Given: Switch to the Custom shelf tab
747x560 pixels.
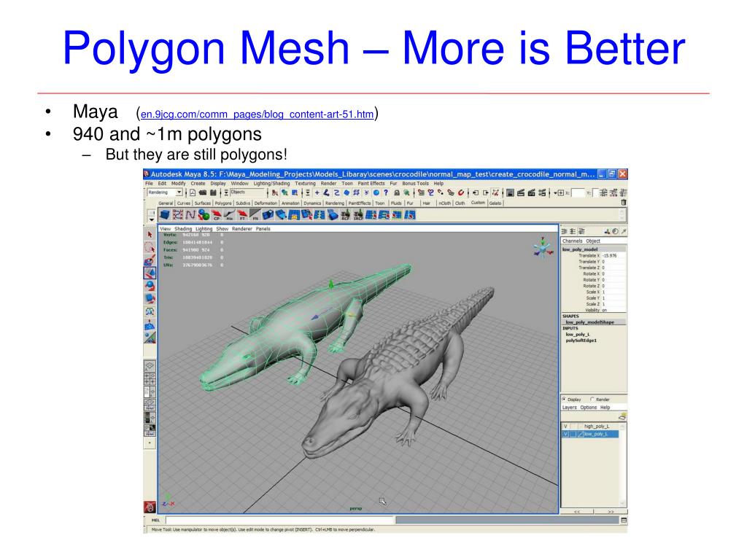Looking at the screenshot, I should pyautogui.click(x=478, y=203).
